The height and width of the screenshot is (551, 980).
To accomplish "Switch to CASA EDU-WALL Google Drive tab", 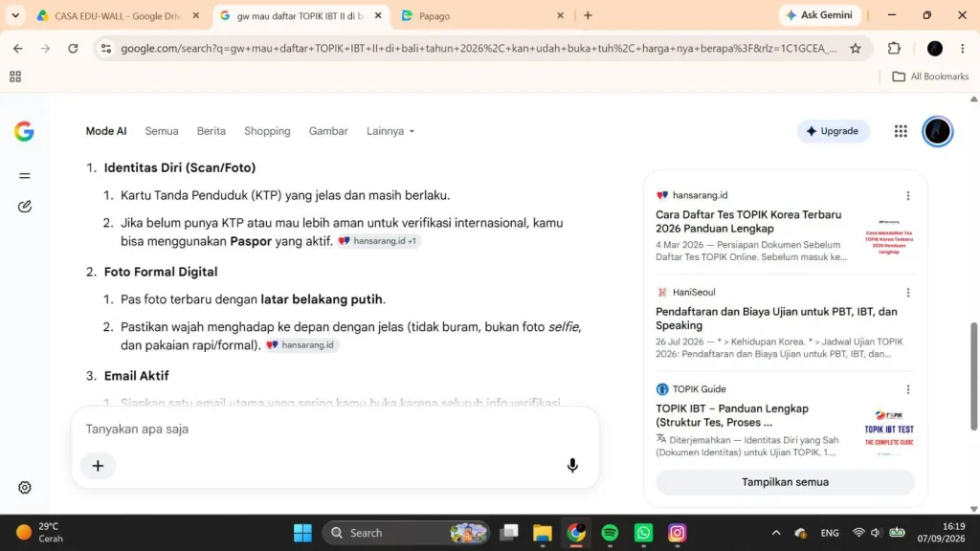I will (118, 15).
